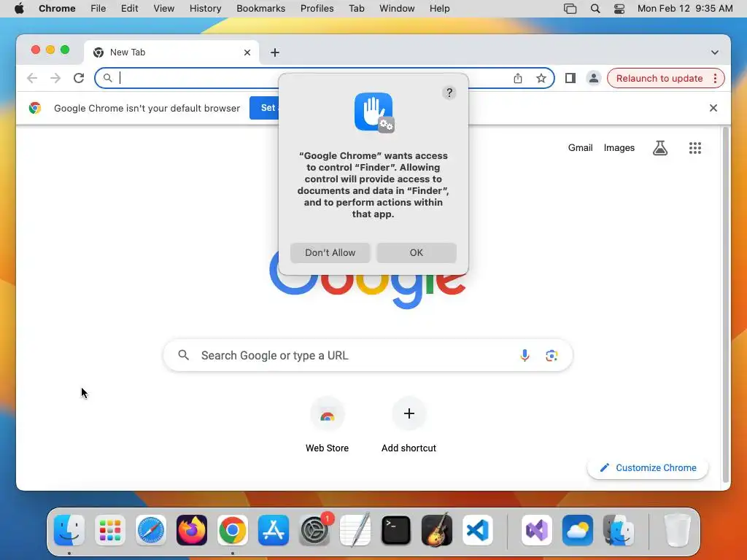This screenshot has width=747, height=560.
Task: Click Customize Chrome button
Action: point(648,467)
